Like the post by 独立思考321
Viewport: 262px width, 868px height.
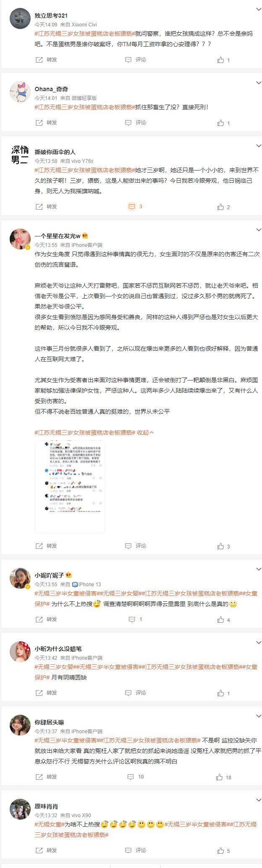(223, 60)
